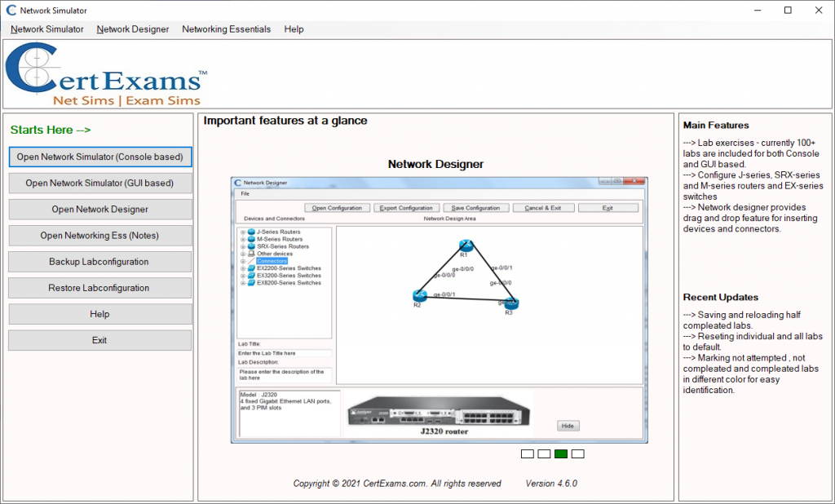Click Open Network Simulator (GUI based)
Screen dimensions: 835x504
(99, 183)
